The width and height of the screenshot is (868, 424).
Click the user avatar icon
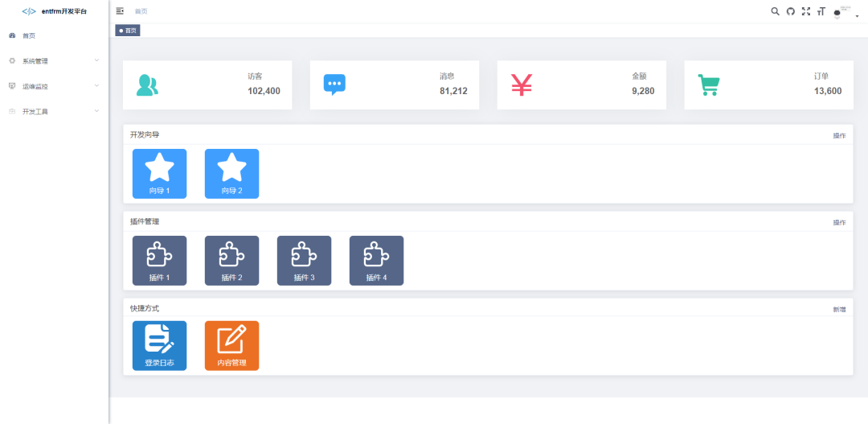[837, 13]
